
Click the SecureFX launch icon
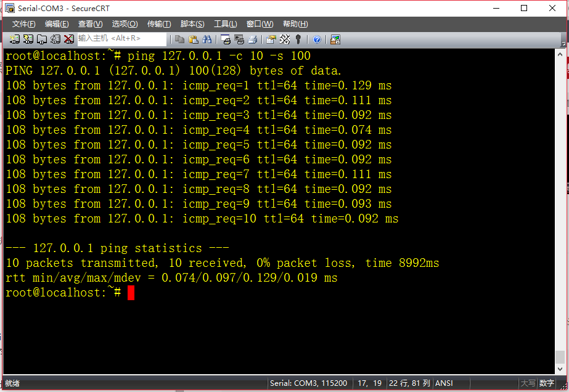[335, 39]
